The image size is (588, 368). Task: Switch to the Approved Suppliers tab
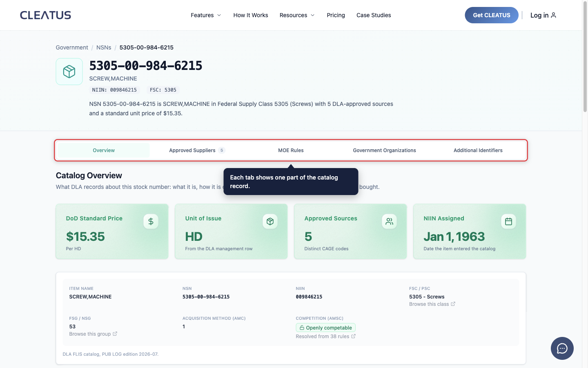(197, 150)
